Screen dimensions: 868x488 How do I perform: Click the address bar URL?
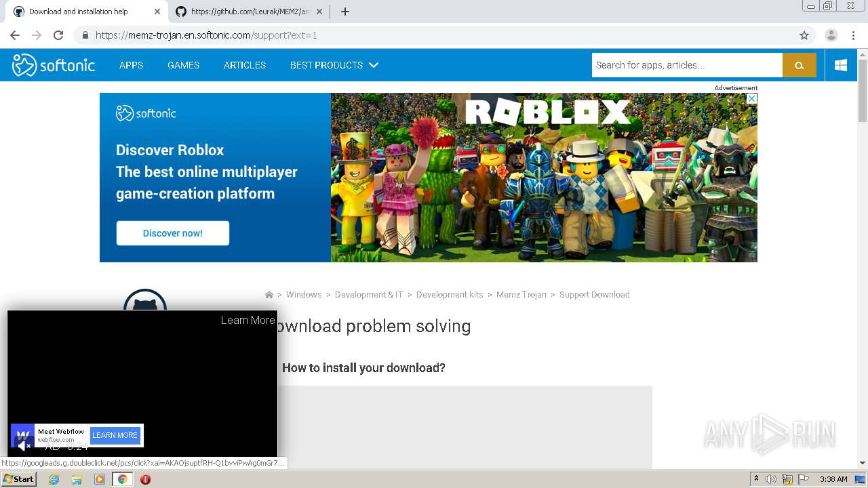tap(206, 35)
